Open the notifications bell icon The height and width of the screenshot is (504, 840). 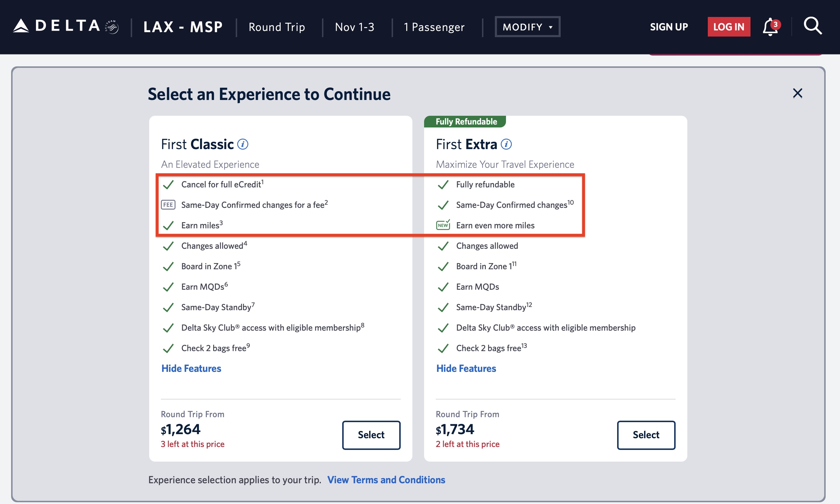[770, 27]
